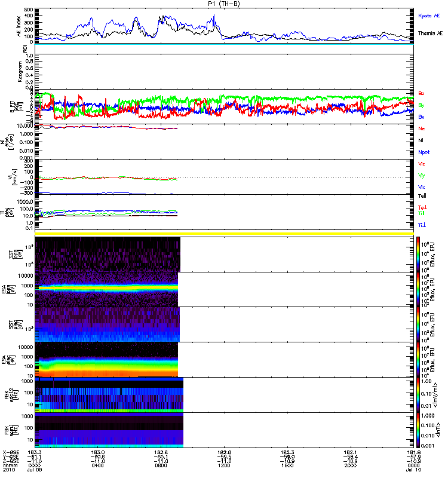Click the empty Keogram plot panel
448x478 pixels.
[225, 72]
